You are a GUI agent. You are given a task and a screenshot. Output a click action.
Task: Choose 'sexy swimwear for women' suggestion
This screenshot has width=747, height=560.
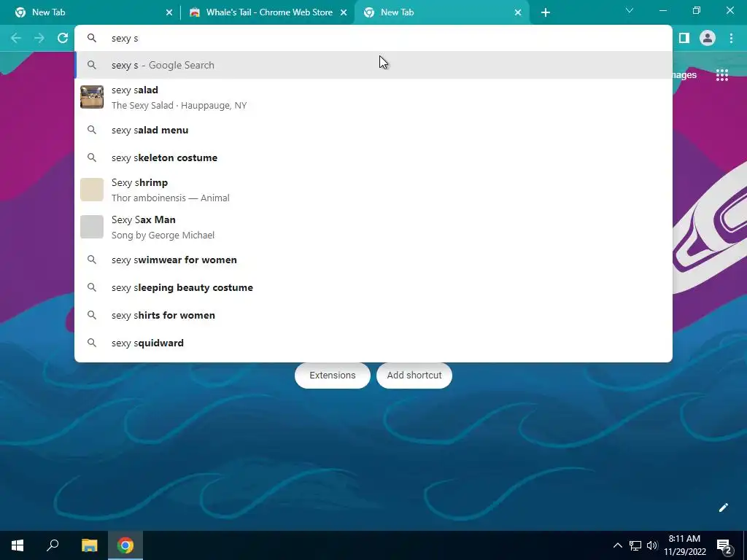tap(373, 260)
